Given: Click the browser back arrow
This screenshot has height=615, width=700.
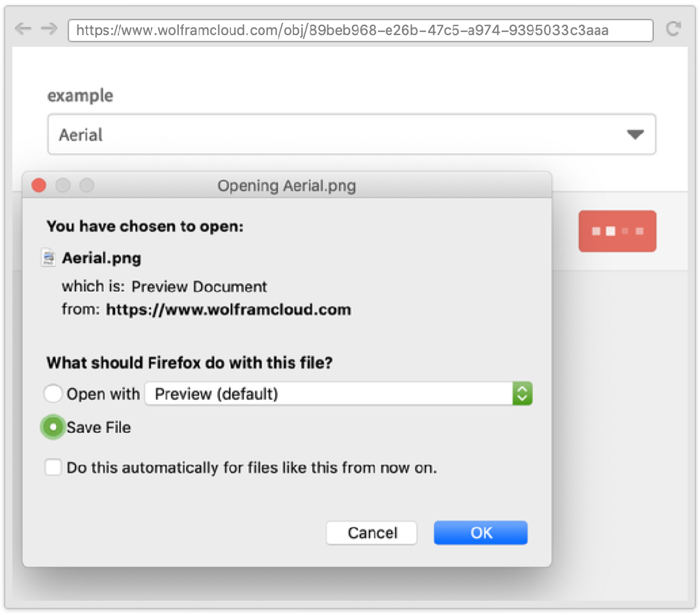Looking at the screenshot, I should click(x=23, y=29).
